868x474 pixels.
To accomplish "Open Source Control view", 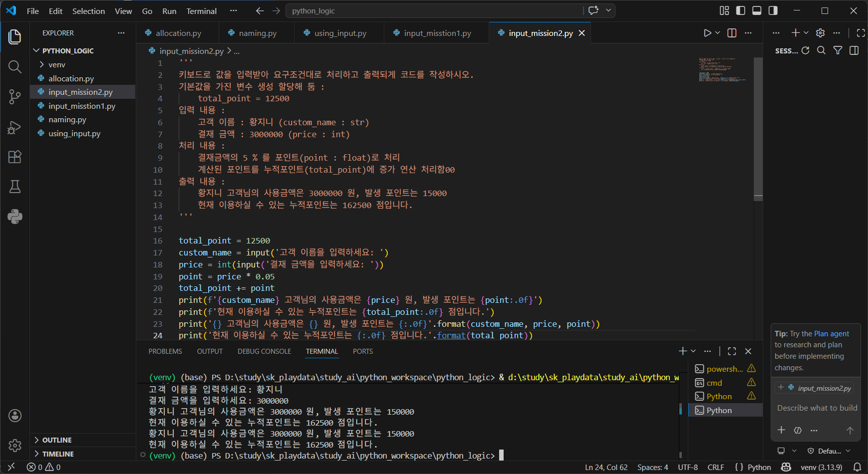I will (15, 97).
